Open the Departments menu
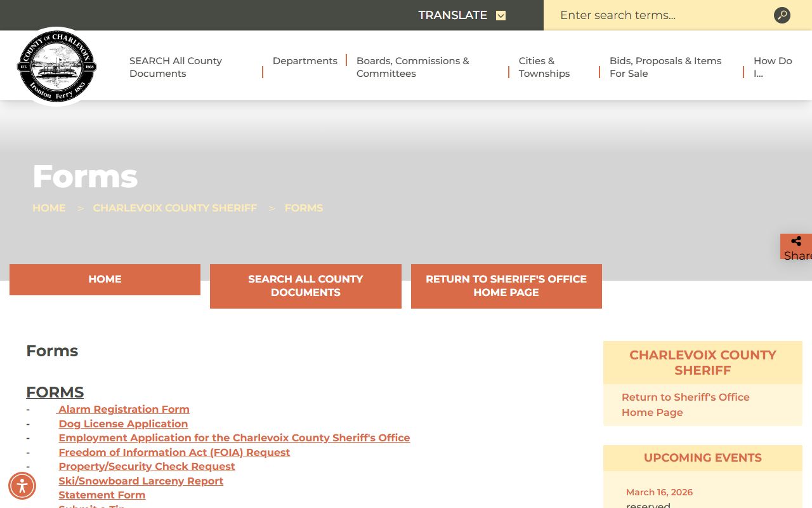Image resolution: width=812 pixels, height=508 pixels. [x=305, y=61]
